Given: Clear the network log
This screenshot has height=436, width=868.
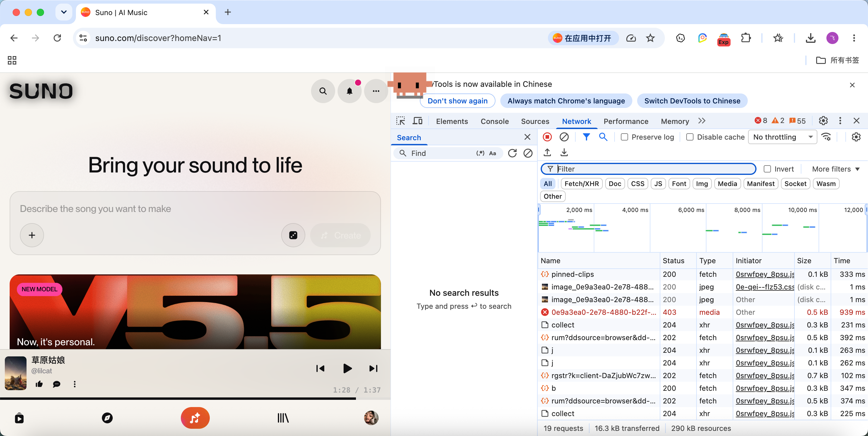Looking at the screenshot, I should [564, 137].
